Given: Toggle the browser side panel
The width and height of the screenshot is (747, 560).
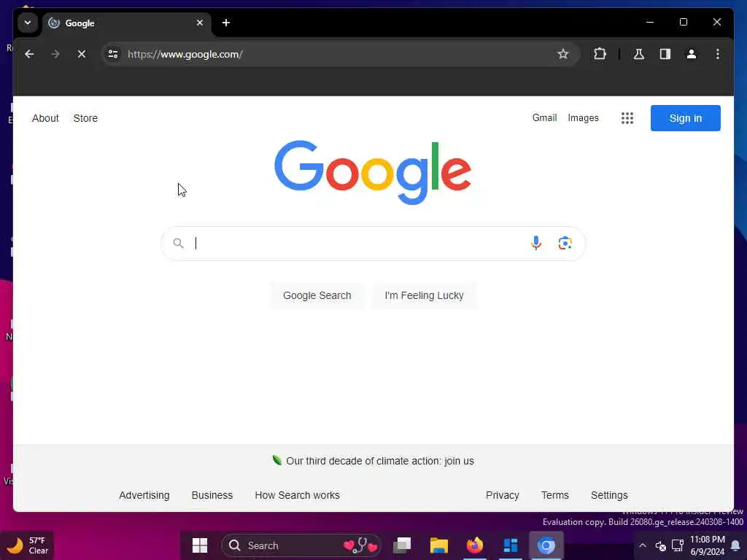Looking at the screenshot, I should (665, 54).
